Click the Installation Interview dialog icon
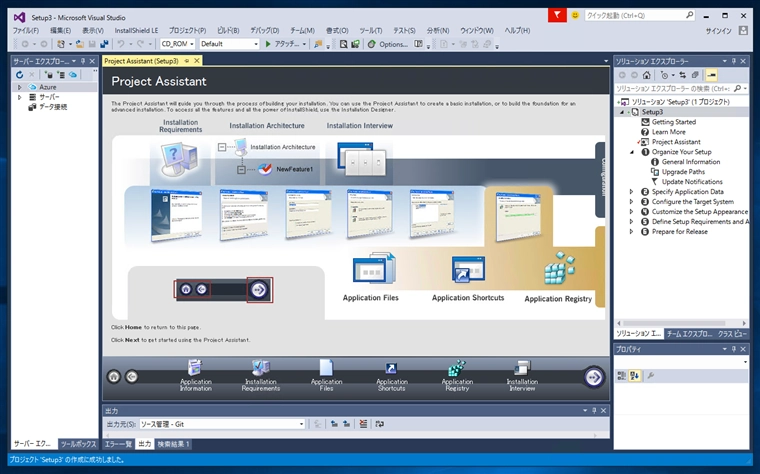The width and height of the screenshot is (760, 474). point(361,159)
